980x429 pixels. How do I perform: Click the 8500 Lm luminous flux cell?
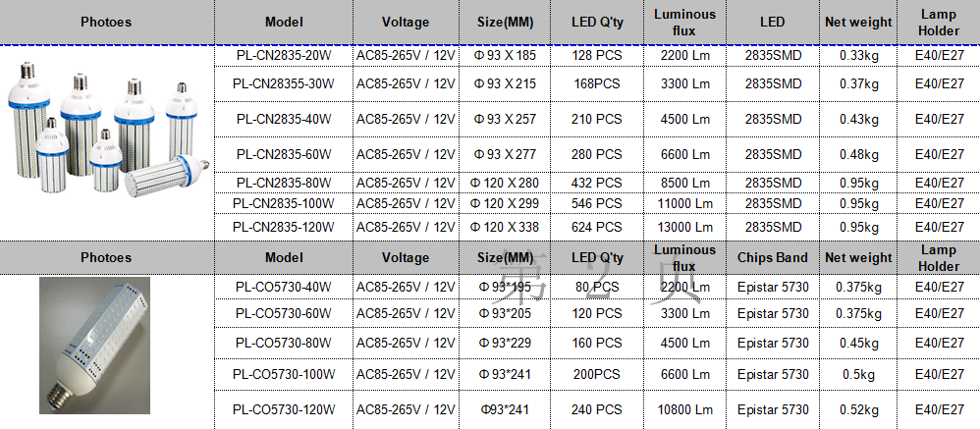tap(685, 183)
